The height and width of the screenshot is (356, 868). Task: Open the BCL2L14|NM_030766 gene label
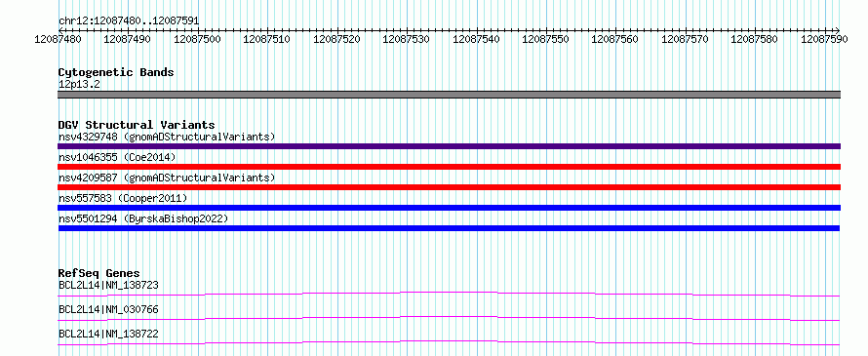coord(108,309)
